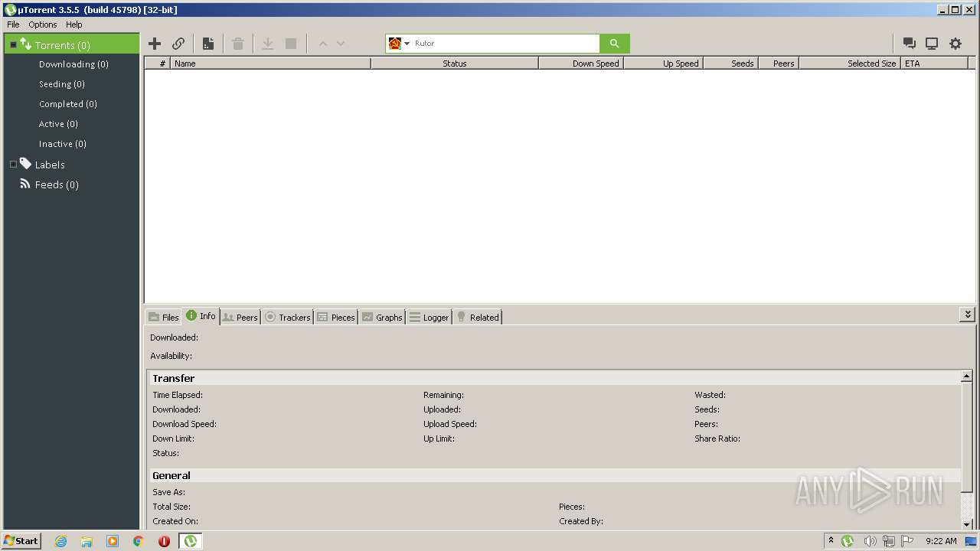Expand the Labels tree node

pyautogui.click(x=13, y=165)
